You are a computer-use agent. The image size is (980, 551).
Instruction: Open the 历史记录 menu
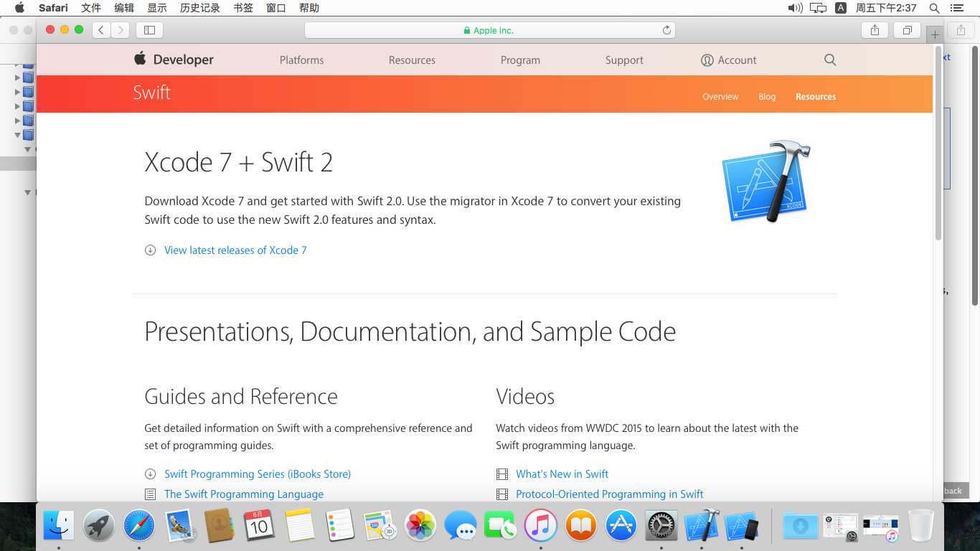pos(200,8)
